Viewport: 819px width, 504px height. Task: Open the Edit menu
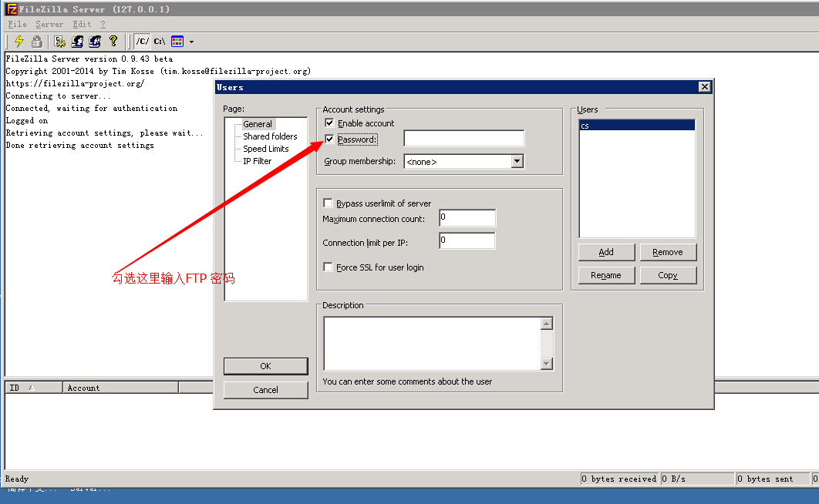(x=82, y=24)
